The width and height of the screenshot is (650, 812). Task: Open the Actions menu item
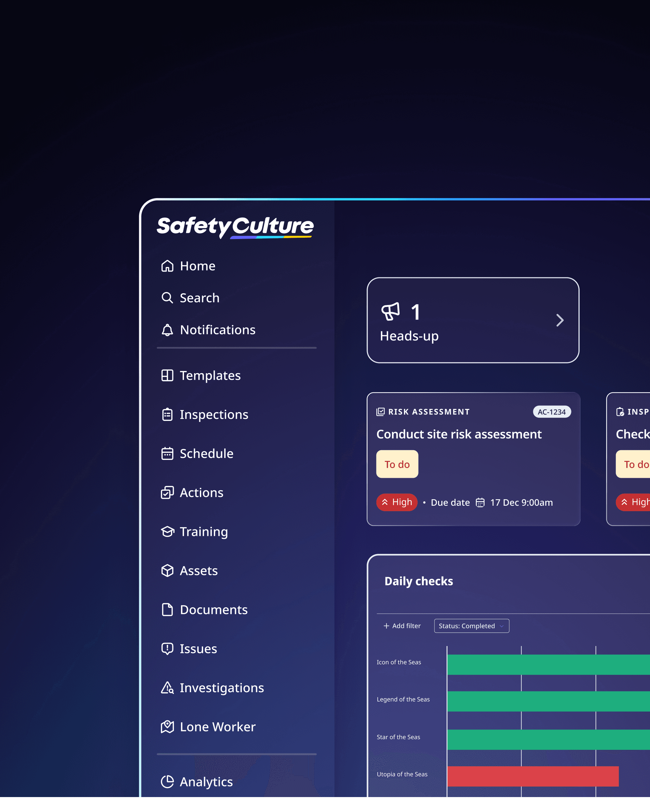pyautogui.click(x=201, y=493)
